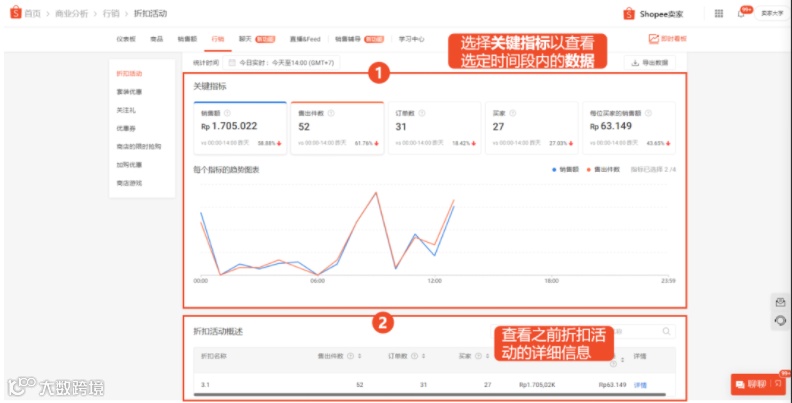Select 商店的限时抢购 in the left sidebar
Viewport: 792px width, 403px height.
click(x=139, y=146)
